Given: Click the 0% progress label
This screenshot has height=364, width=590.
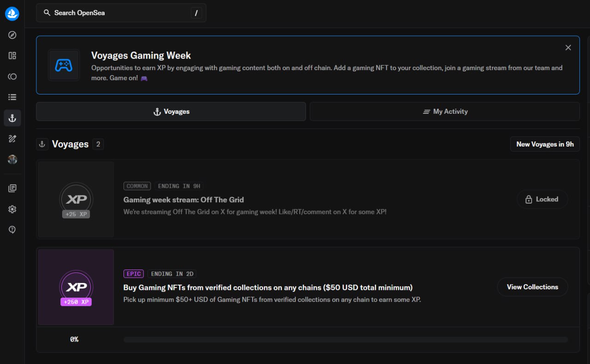Looking at the screenshot, I should (x=74, y=340).
